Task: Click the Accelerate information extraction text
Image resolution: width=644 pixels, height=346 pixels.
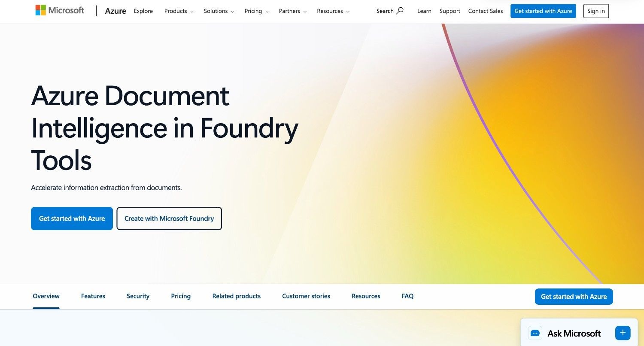Action: [106, 188]
